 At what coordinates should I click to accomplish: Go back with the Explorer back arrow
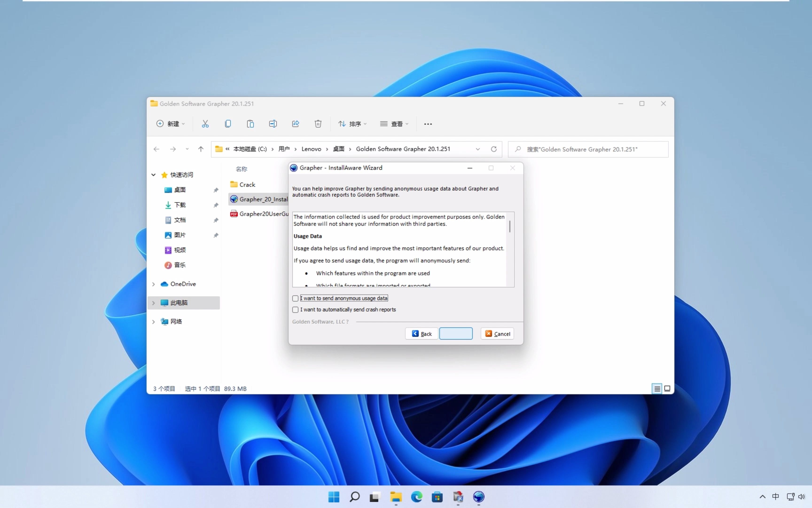156,149
